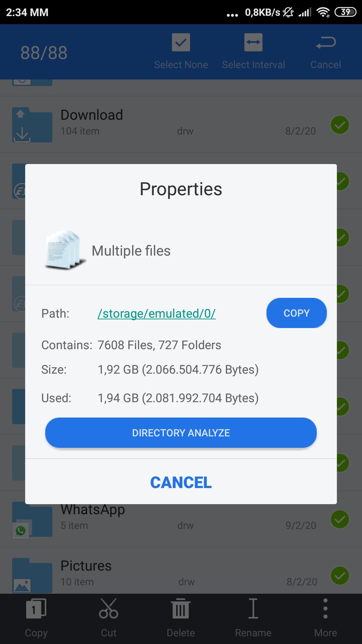Dismiss Properties dialog with CANCEL

181,483
